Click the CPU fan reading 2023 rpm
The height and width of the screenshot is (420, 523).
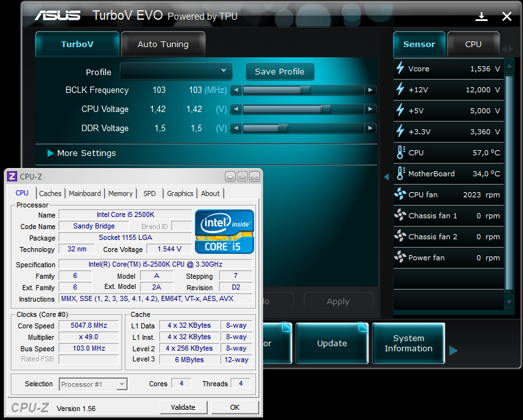482,195
